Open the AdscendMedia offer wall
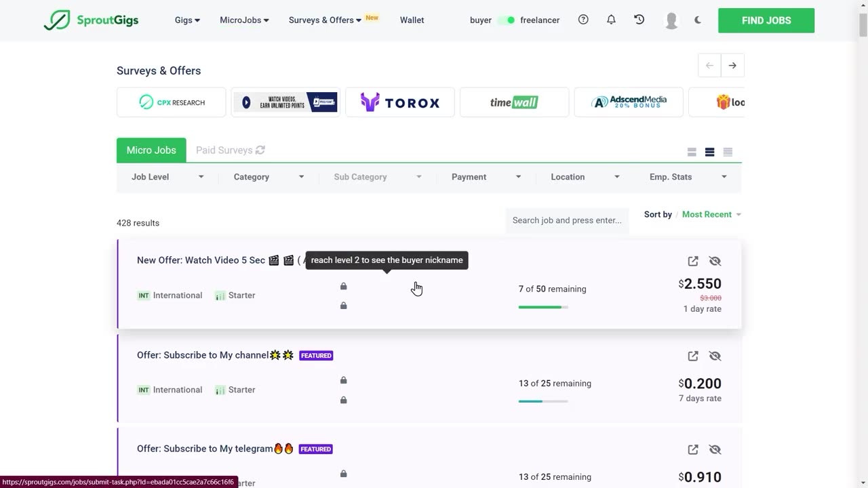This screenshot has height=488, width=868. (629, 102)
